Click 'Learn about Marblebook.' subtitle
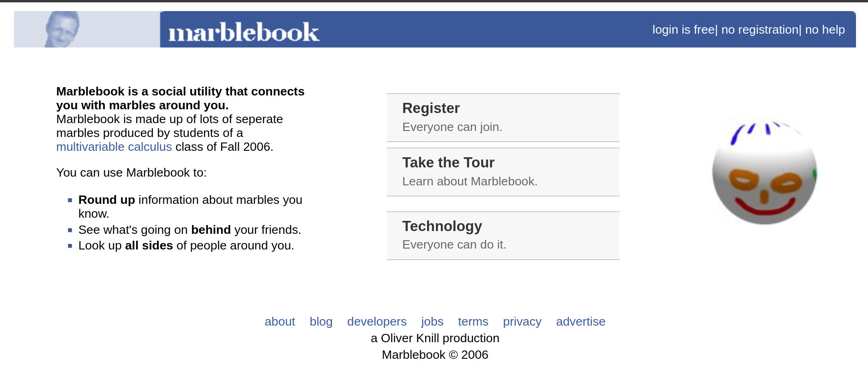 click(470, 182)
